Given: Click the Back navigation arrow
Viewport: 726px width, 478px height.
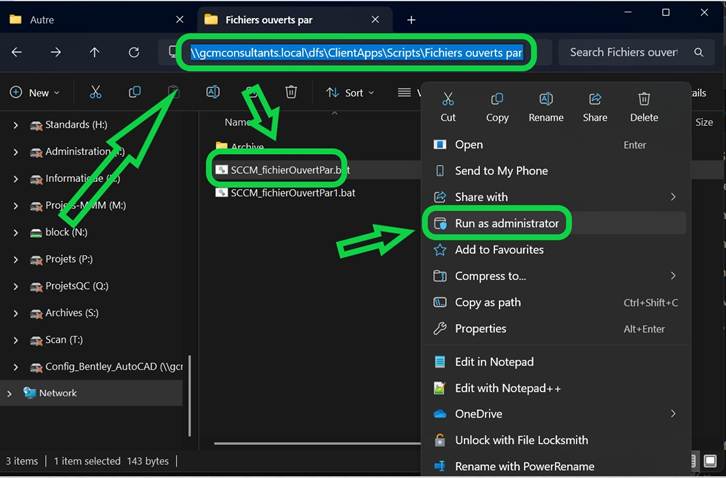Looking at the screenshot, I should pos(17,52).
